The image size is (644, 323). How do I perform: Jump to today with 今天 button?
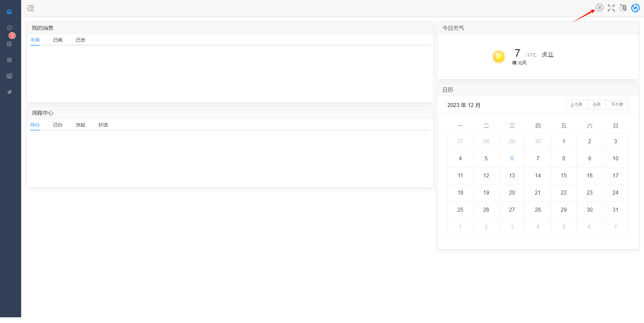pos(597,105)
